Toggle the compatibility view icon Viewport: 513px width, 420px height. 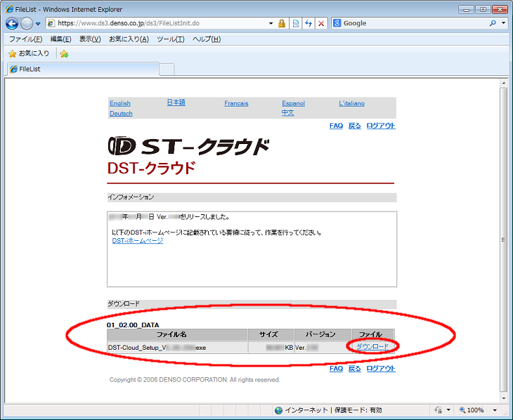[x=296, y=23]
